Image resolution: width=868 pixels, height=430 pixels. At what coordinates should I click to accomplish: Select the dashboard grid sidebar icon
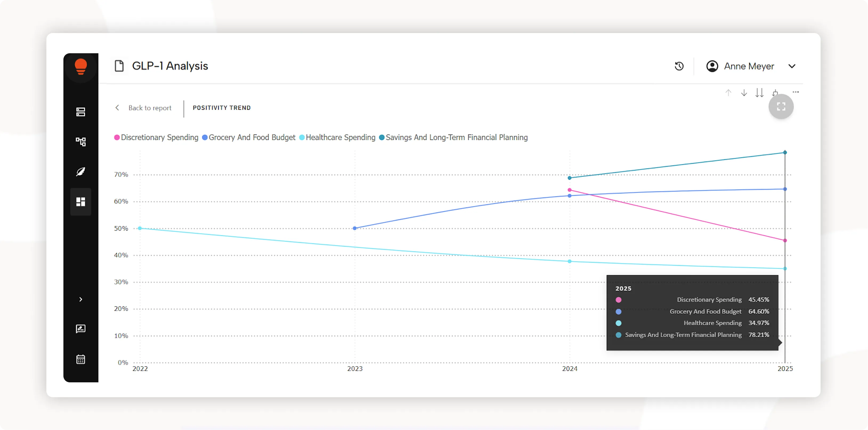click(x=80, y=202)
